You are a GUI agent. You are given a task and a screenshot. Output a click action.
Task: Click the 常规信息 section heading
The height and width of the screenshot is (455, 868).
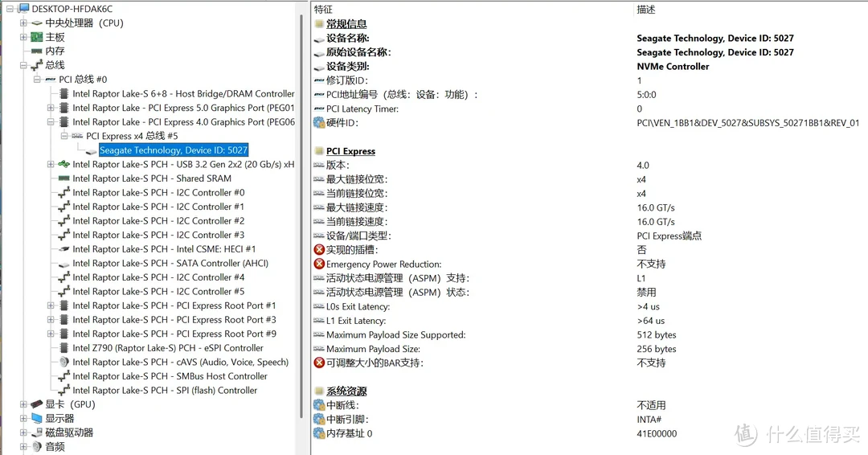[346, 24]
